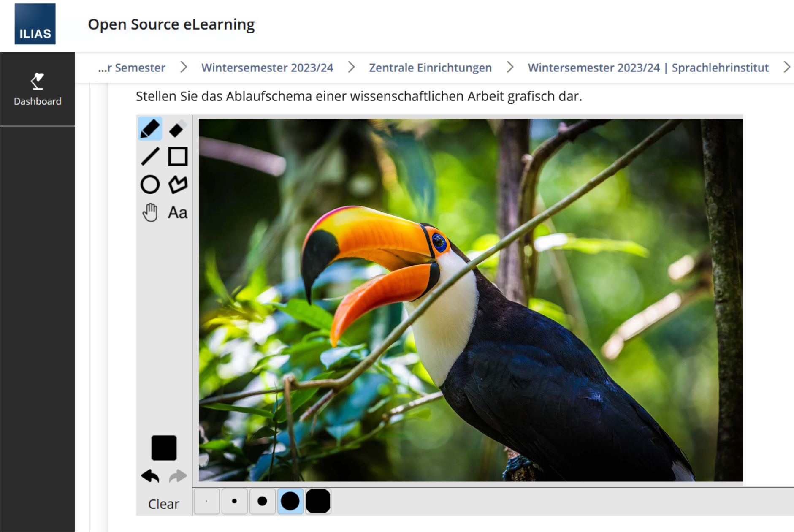Click the ILIAS logo
The width and height of the screenshot is (794, 532).
tap(35, 24)
